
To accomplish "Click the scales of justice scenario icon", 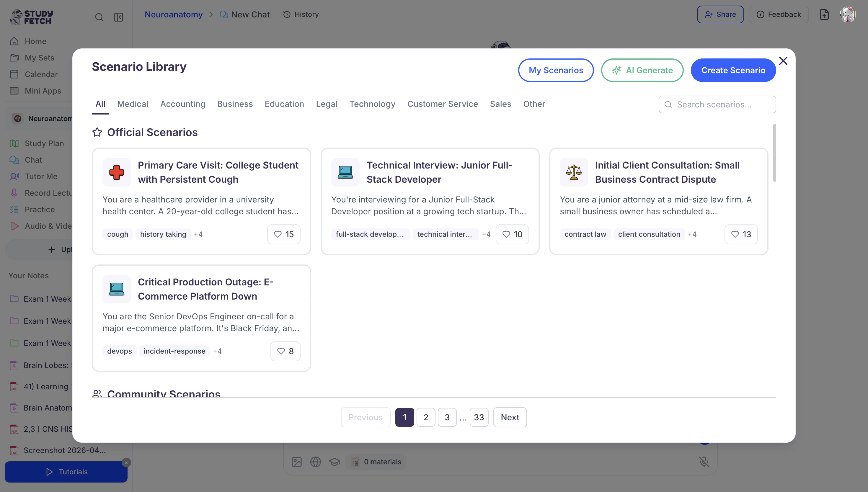I will tap(574, 172).
